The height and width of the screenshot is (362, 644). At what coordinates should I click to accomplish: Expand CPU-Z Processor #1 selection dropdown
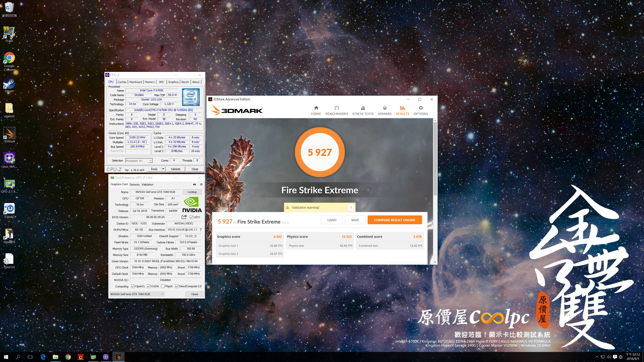[150, 161]
